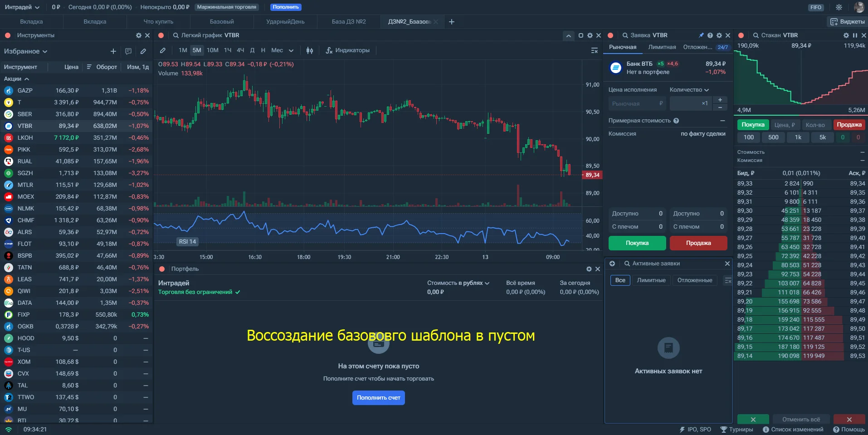
Task: Open chart side menu lines icon
Action: (595, 50)
